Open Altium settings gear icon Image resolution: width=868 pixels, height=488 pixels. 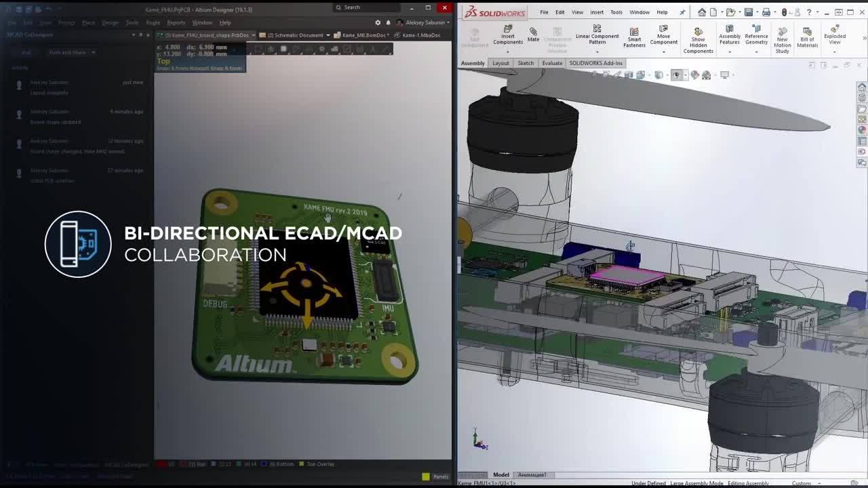coord(378,22)
